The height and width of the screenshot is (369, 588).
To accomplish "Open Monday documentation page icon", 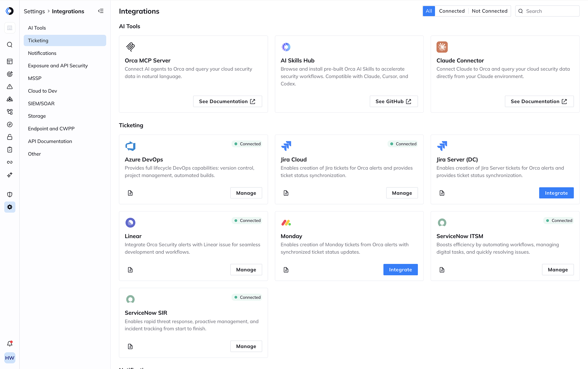I will click(286, 270).
